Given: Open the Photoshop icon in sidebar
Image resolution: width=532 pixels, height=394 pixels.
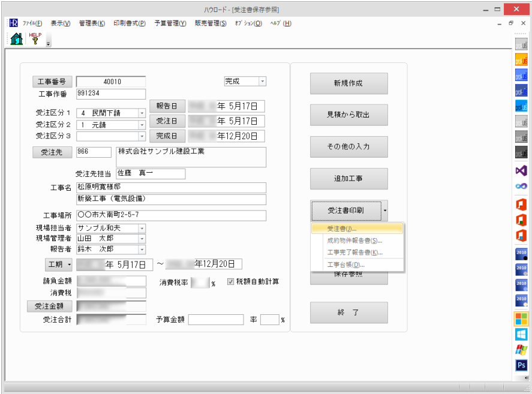Looking at the screenshot, I should click(x=521, y=365).
